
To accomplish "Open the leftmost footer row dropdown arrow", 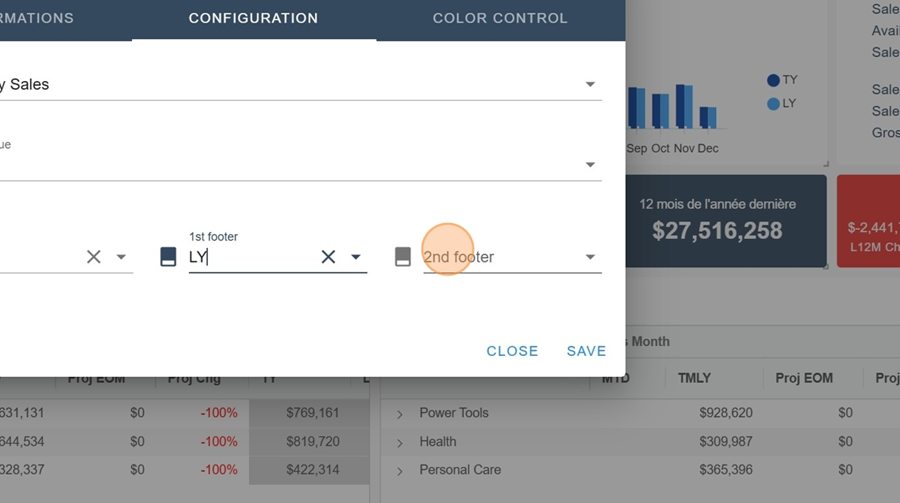I will pos(122,257).
